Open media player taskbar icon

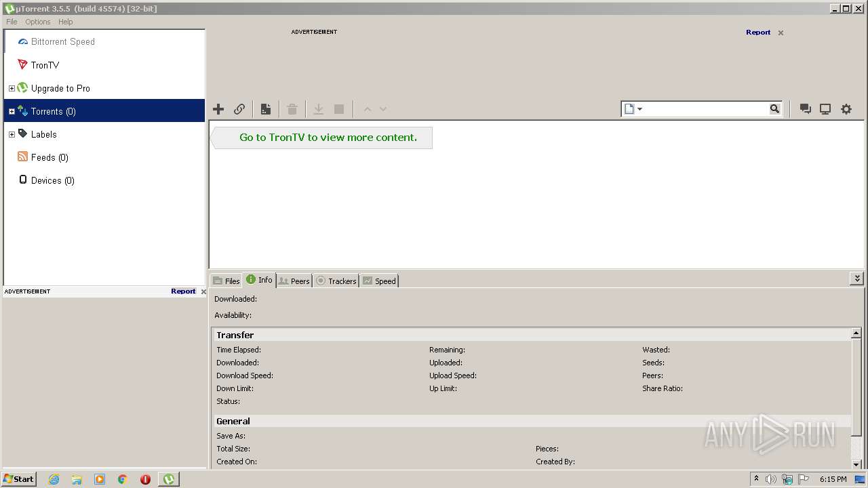[x=100, y=479]
